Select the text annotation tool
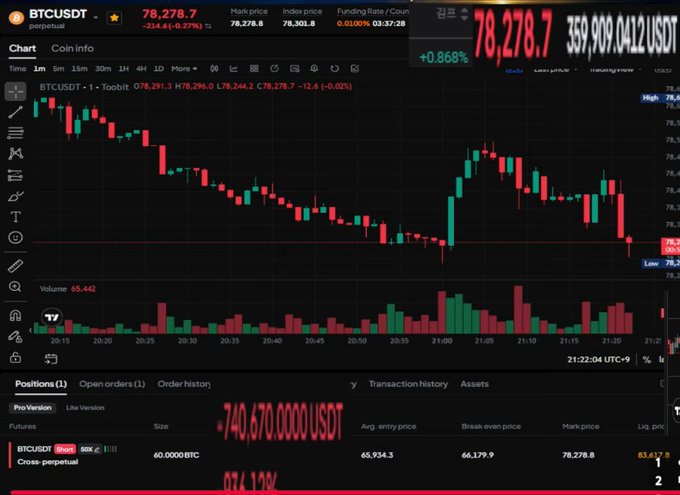The image size is (680, 495). click(16, 216)
